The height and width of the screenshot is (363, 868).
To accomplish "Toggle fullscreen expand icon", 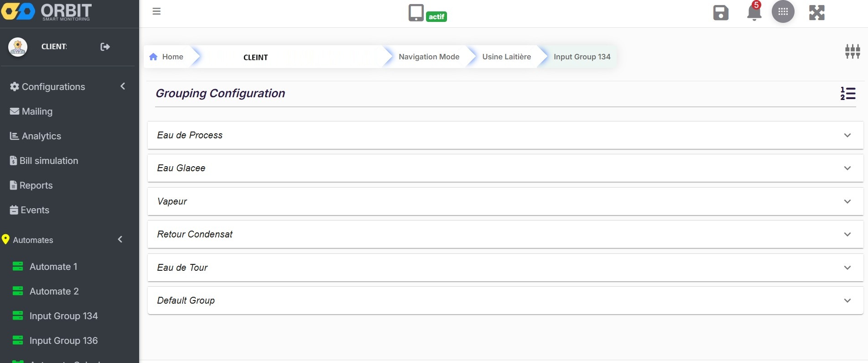I will pos(816,13).
